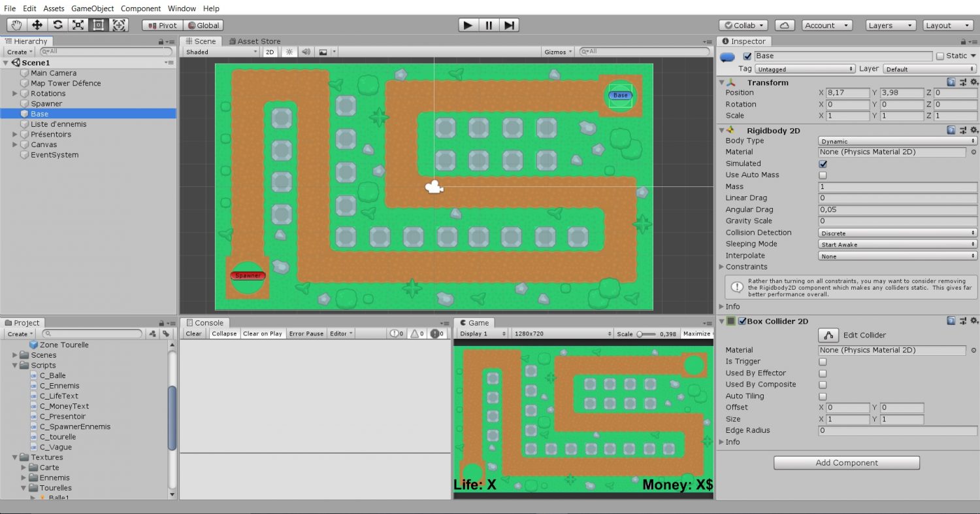Open the Body Type dropdown
Image resolution: width=980 pixels, height=514 pixels.
click(897, 141)
